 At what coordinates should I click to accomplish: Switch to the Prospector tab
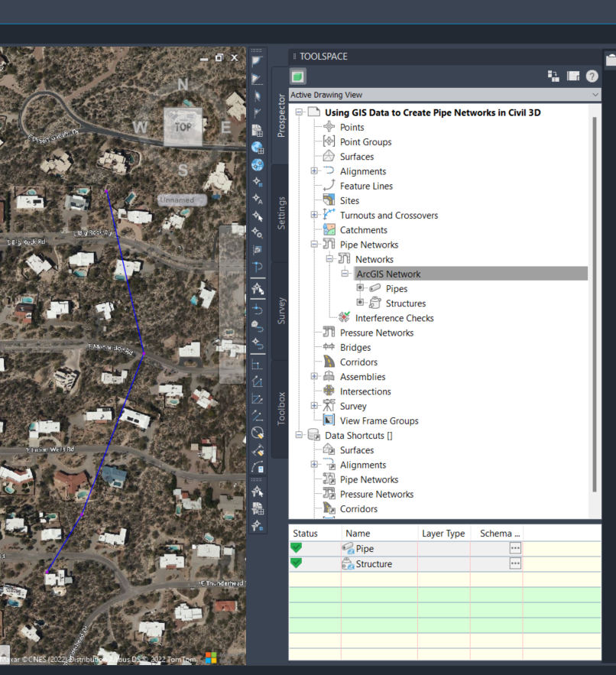coord(281,115)
